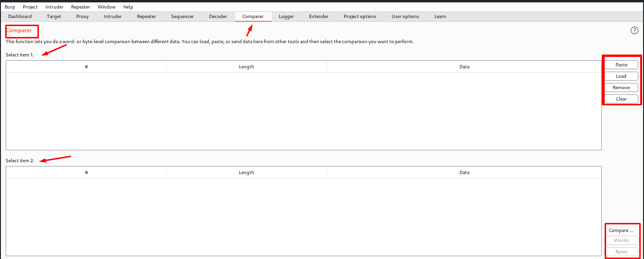Viewport: 644px width, 259px height.
Task: Open the Help menu
Action: click(128, 7)
